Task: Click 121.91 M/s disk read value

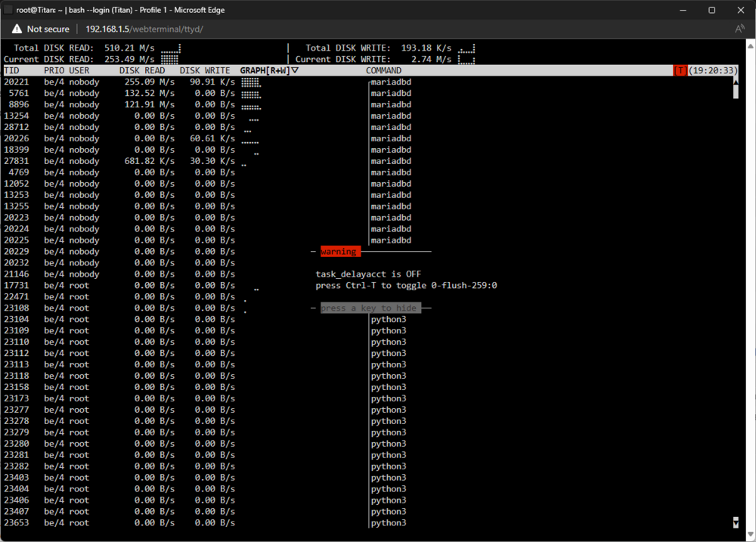Action: pyautogui.click(x=150, y=104)
